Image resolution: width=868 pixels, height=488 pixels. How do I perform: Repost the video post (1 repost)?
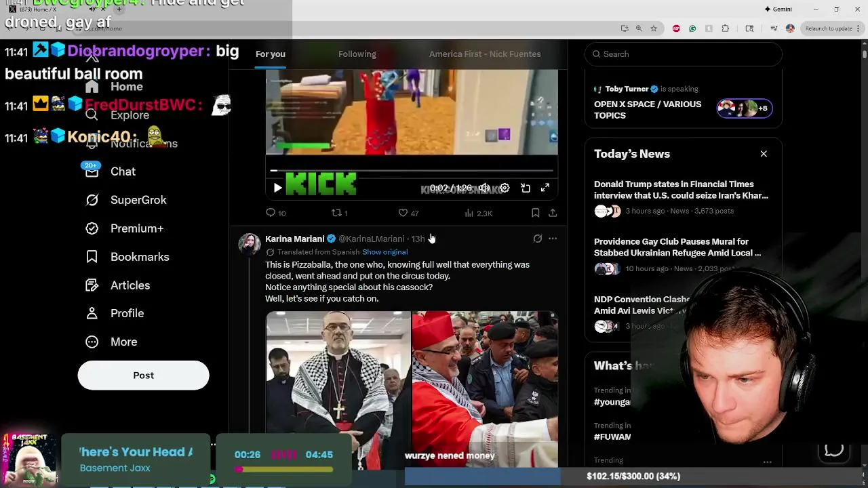[339, 213]
